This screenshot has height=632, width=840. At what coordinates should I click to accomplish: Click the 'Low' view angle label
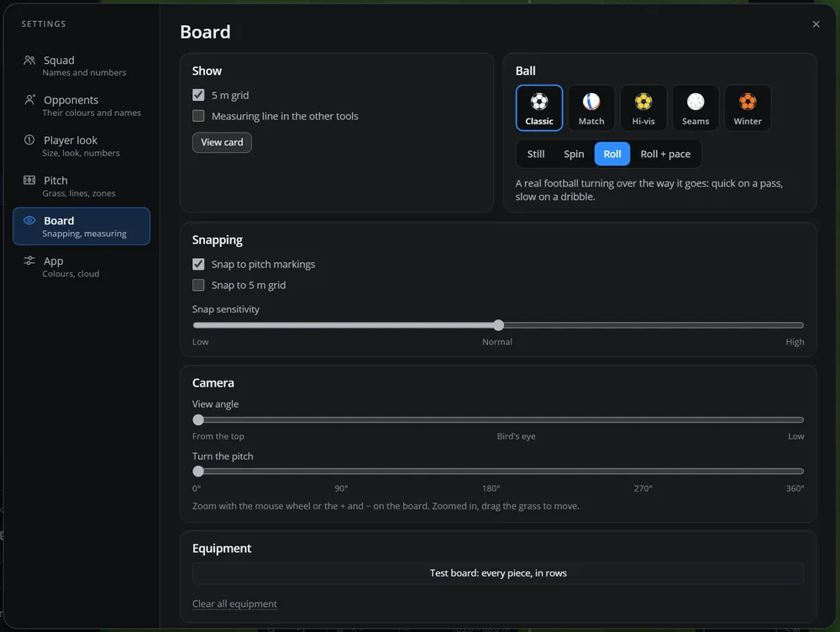click(796, 436)
